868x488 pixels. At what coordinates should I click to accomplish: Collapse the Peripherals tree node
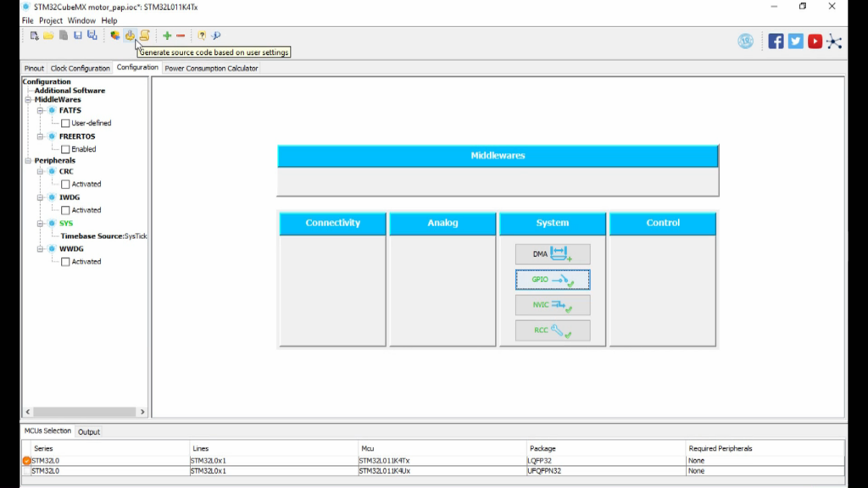(28, 160)
